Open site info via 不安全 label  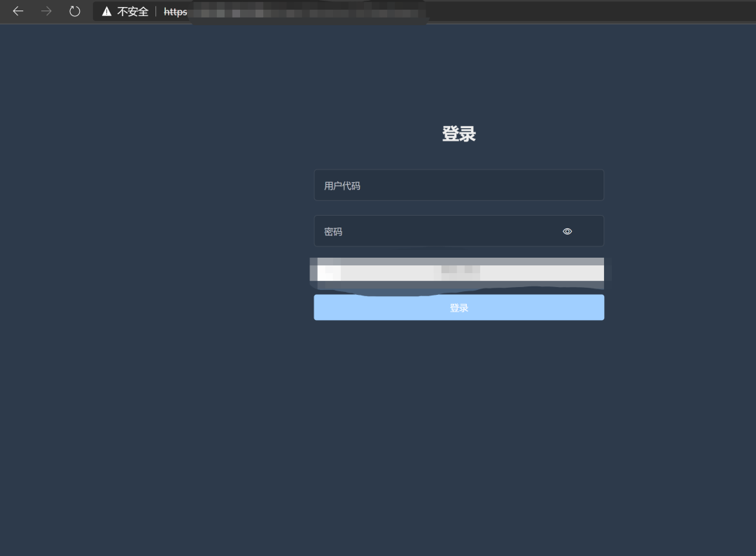(132, 12)
